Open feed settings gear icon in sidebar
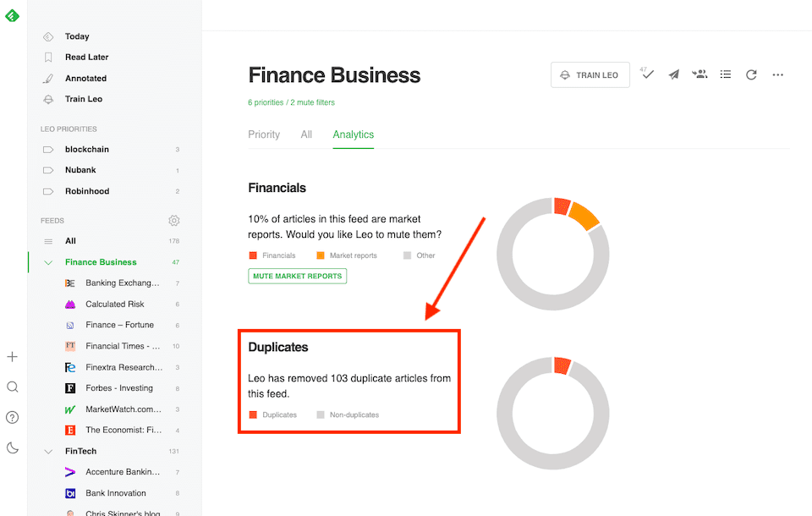This screenshot has height=516, width=812. click(173, 220)
